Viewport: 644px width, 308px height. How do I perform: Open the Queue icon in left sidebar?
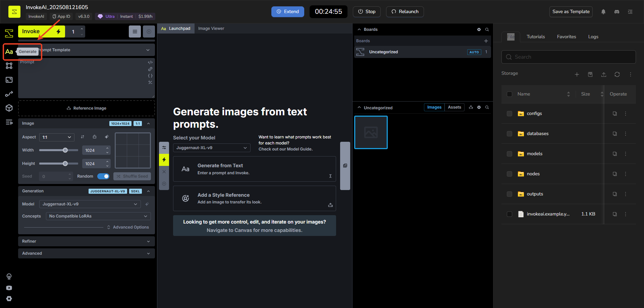(9, 122)
